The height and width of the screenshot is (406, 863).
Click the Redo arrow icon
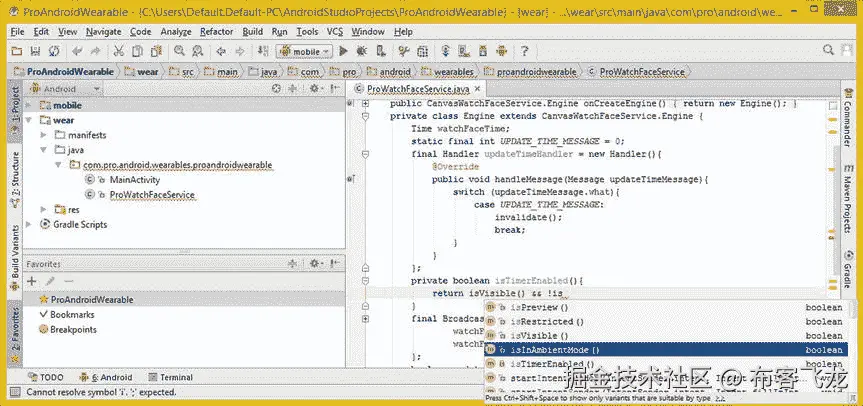pos(95,51)
